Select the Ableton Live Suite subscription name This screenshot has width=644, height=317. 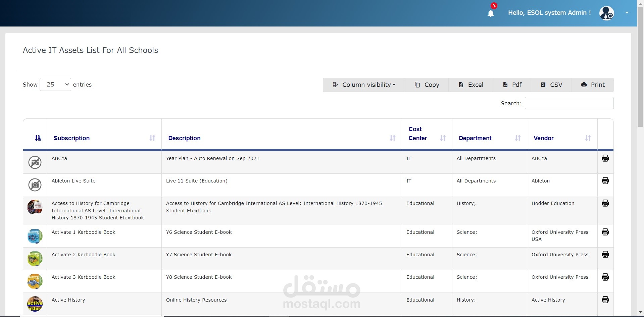click(73, 181)
